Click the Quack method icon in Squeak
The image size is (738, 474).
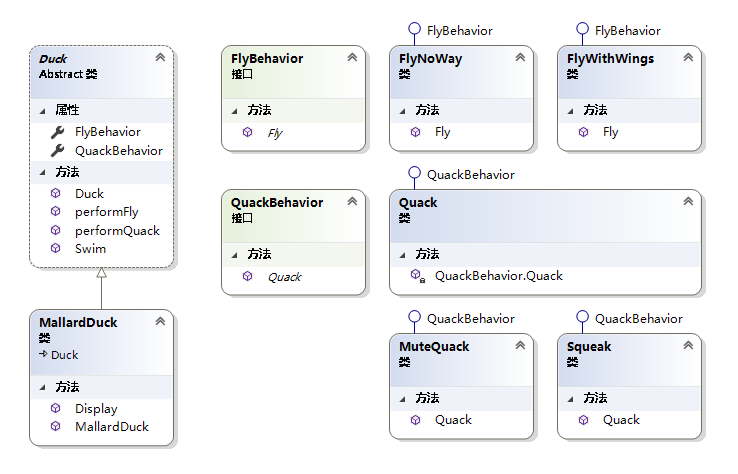click(584, 420)
